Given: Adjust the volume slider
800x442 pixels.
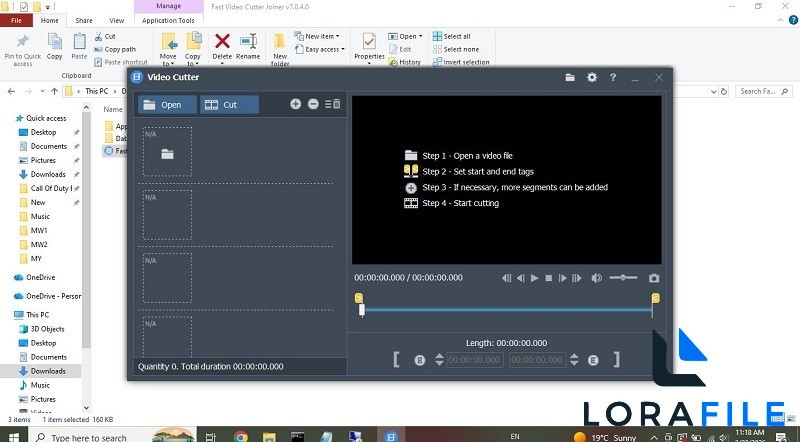Looking at the screenshot, I should coord(623,278).
